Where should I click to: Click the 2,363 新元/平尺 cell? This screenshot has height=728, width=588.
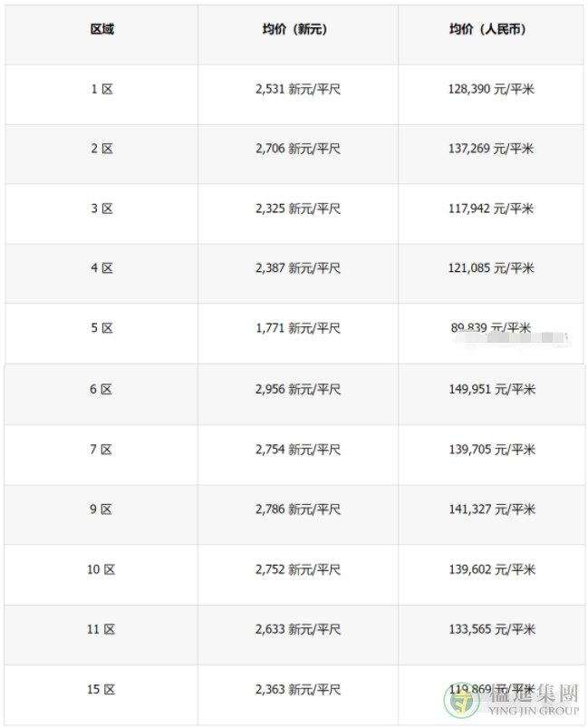298,689
